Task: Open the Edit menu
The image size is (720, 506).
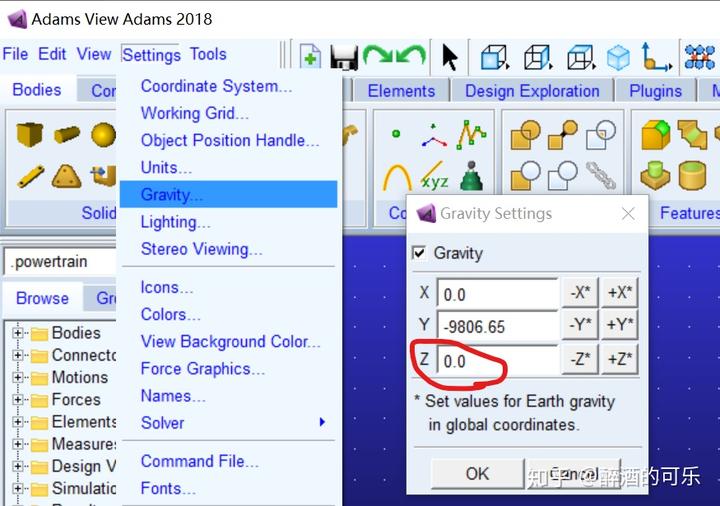Action: [x=52, y=54]
